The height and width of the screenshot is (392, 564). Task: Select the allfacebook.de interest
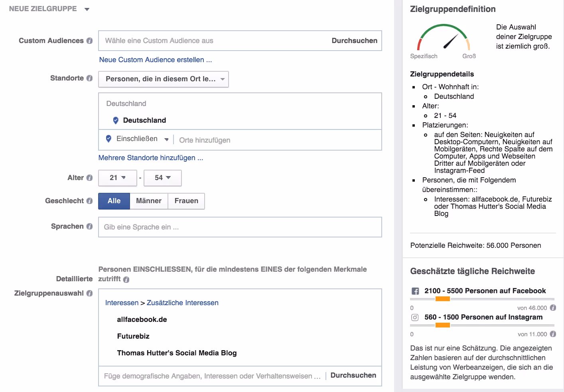pos(142,319)
